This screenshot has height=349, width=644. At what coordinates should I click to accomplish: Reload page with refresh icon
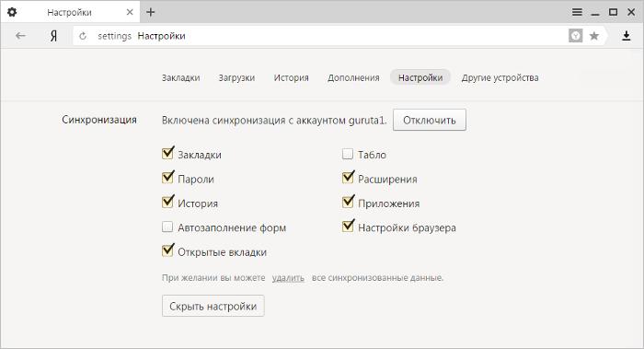click(83, 36)
